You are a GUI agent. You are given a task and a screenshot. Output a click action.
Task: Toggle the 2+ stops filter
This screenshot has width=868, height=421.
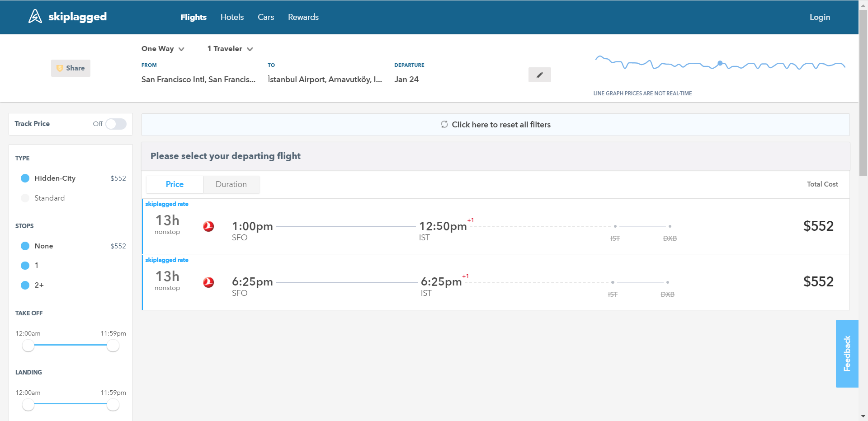(25, 285)
